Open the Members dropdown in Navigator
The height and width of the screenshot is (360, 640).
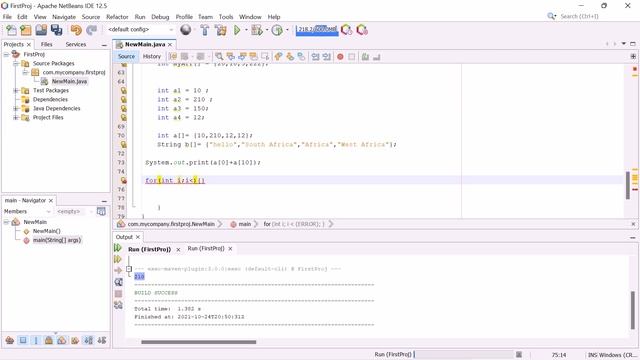pyautogui.click(x=27, y=211)
